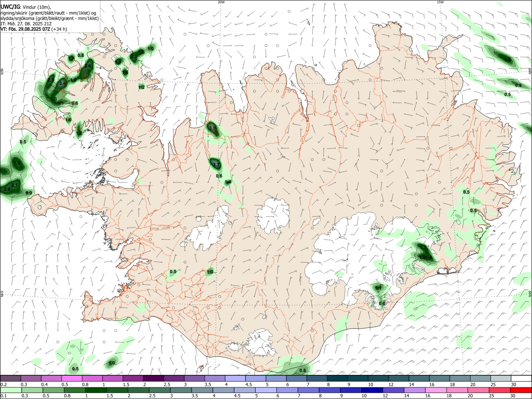Pick the pale gray 25–30 snow scale swatch
This screenshot has height=399, width=532.
coord(500,378)
